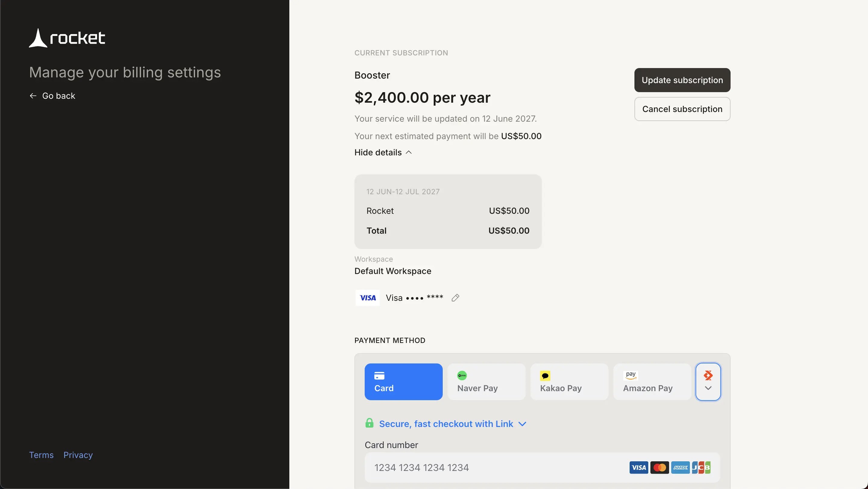Click the Card number label
Screen dimensions: 868x489
391,445
